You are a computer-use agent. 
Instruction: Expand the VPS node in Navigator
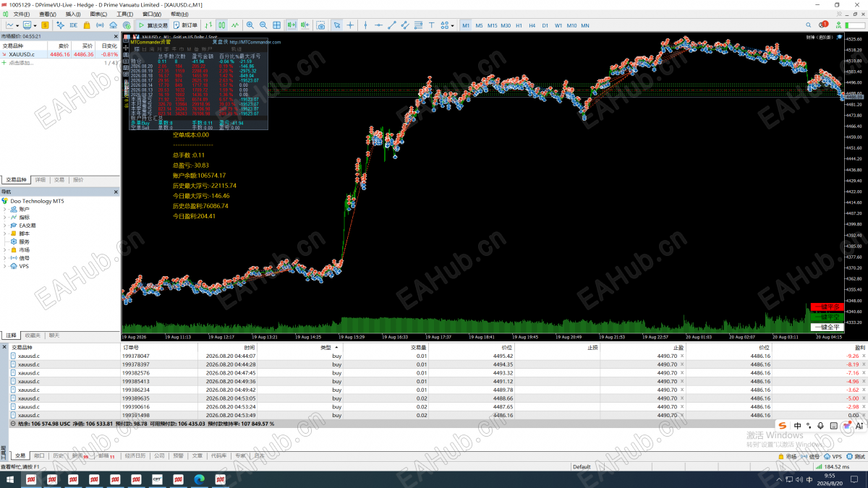pos(4,266)
